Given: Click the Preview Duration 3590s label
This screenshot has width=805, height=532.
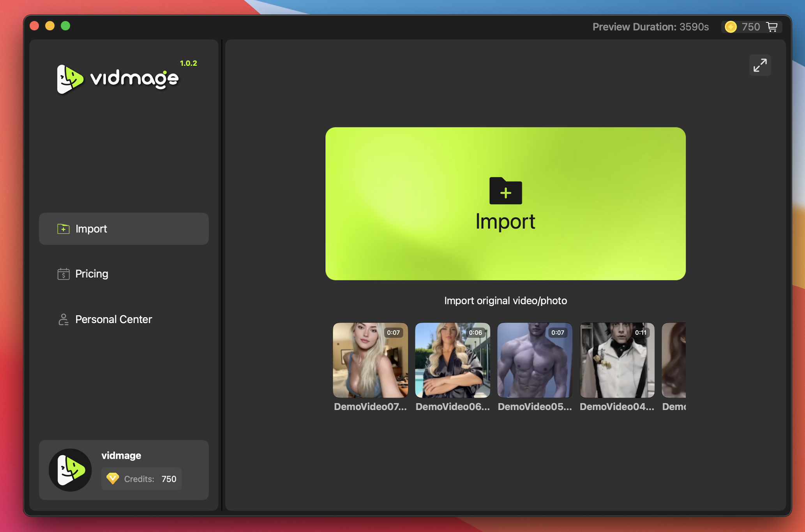Looking at the screenshot, I should pos(650,27).
